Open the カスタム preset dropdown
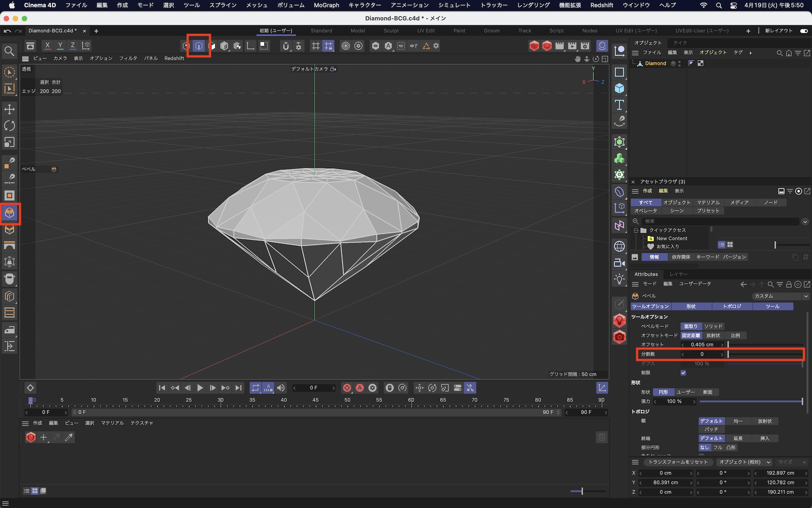This screenshot has height=508, width=812. pyautogui.click(x=780, y=296)
